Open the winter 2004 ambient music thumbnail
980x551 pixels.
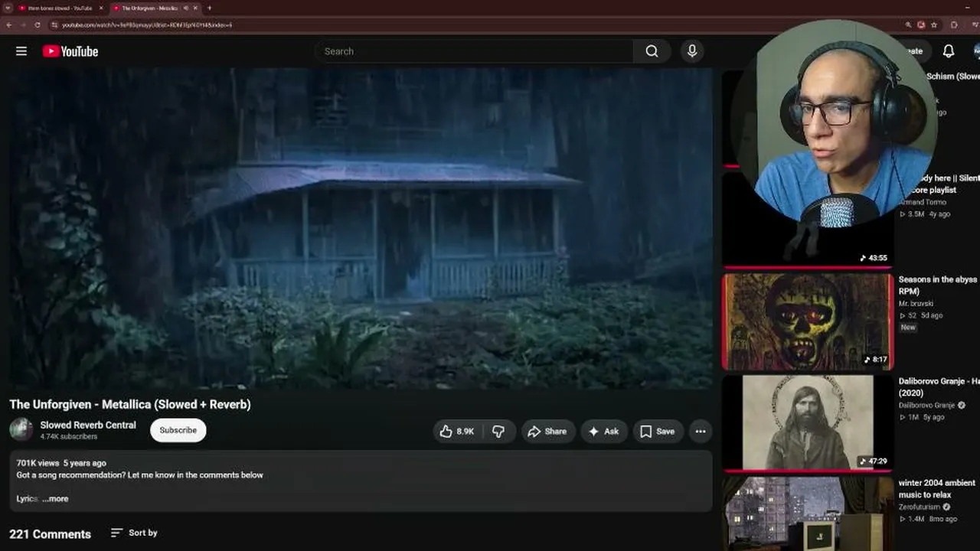coord(808,514)
